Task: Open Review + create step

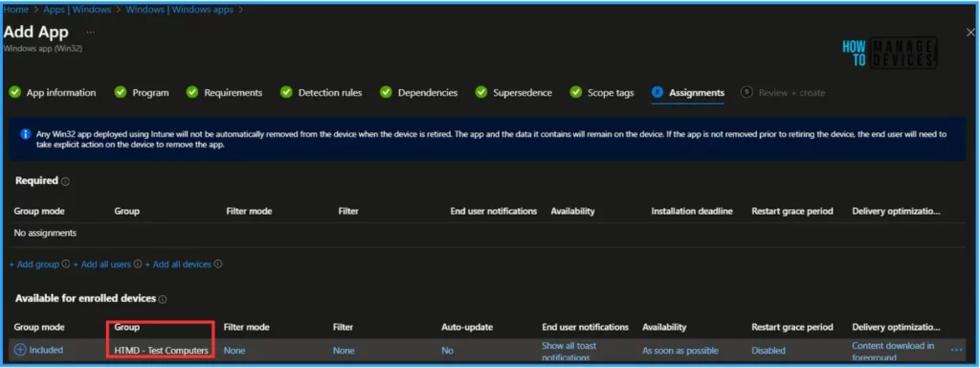Action: [791, 93]
